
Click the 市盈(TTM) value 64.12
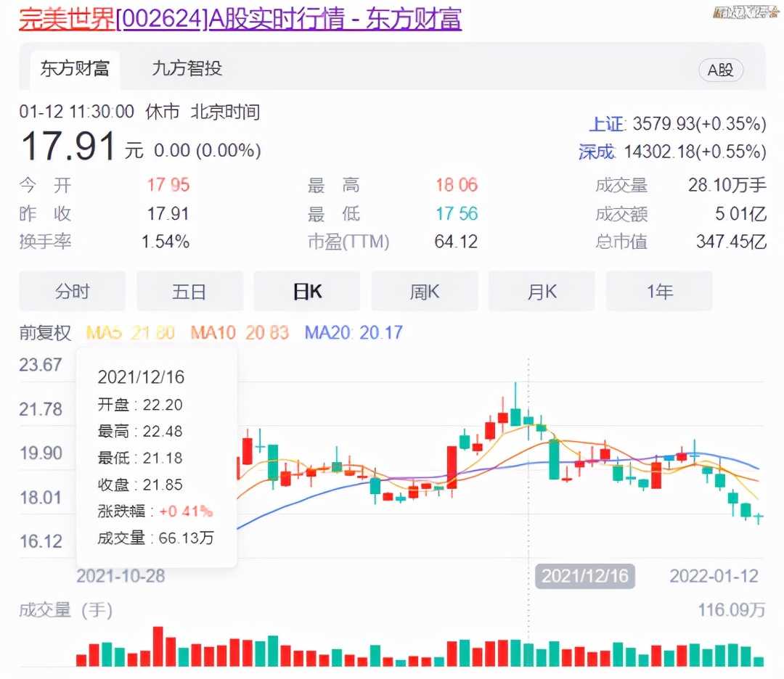tap(455, 242)
